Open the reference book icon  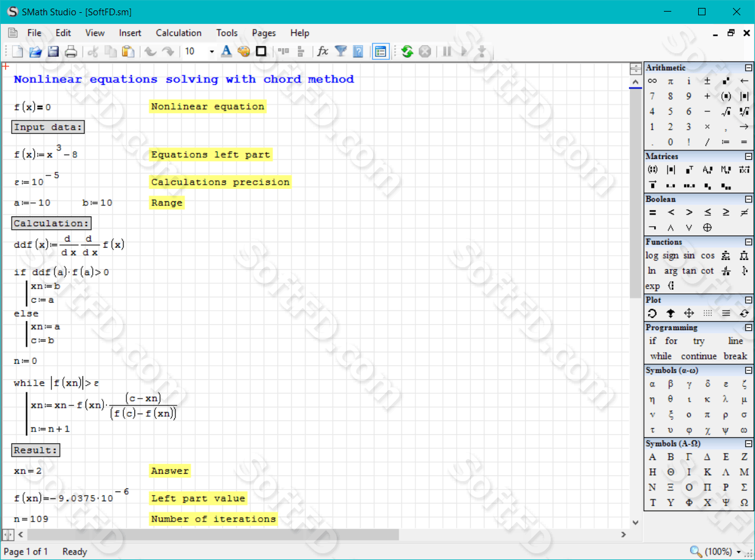click(x=358, y=51)
